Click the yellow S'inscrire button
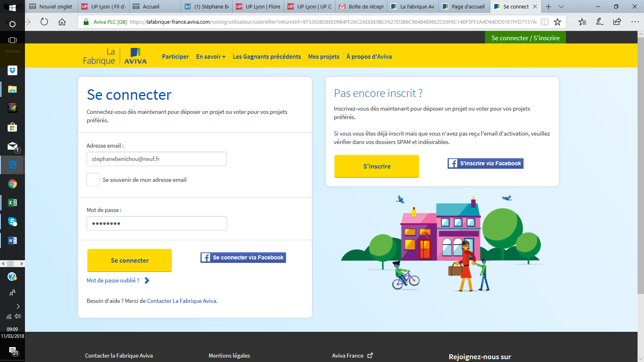 point(377,166)
